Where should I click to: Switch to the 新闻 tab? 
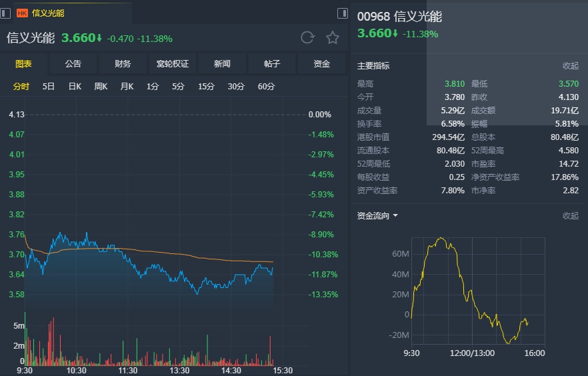pos(222,64)
